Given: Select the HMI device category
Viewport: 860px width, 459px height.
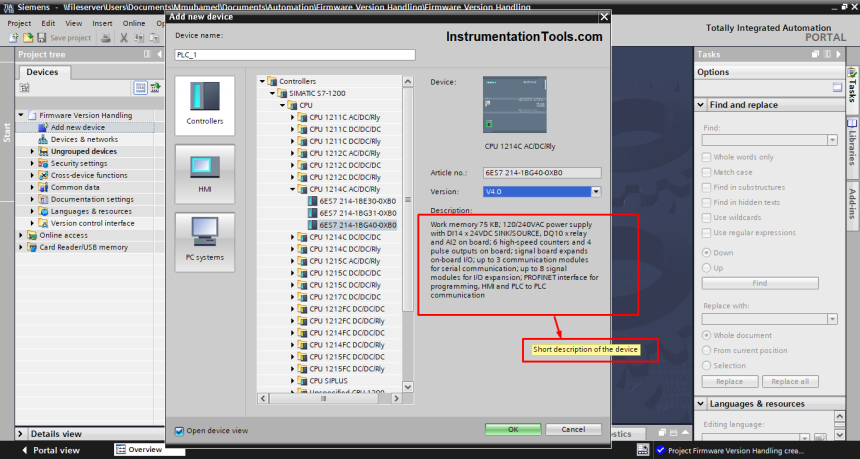Looking at the screenshot, I should coord(205,174).
